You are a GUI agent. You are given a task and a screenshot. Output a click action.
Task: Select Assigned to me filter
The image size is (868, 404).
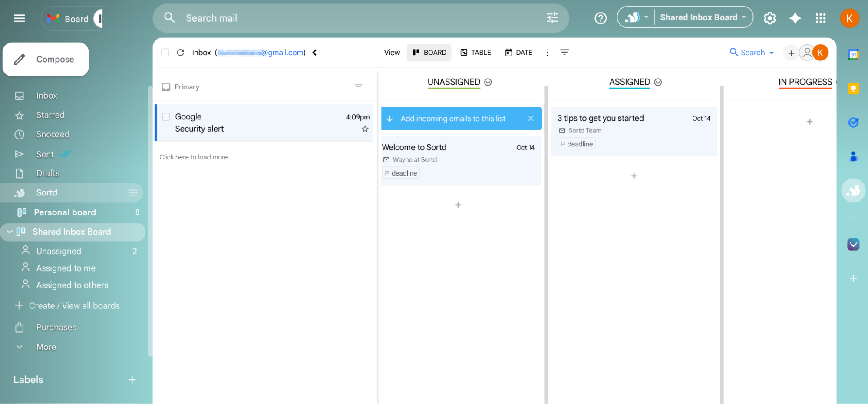[66, 268]
